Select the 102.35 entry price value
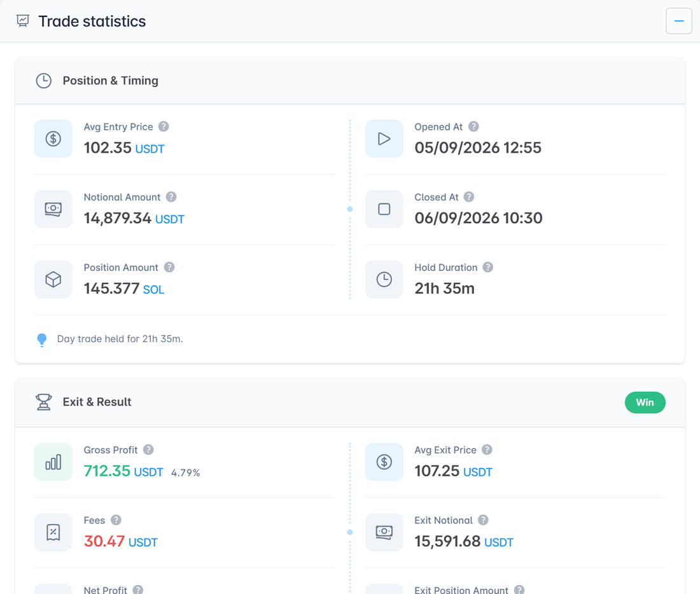 point(108,148)
